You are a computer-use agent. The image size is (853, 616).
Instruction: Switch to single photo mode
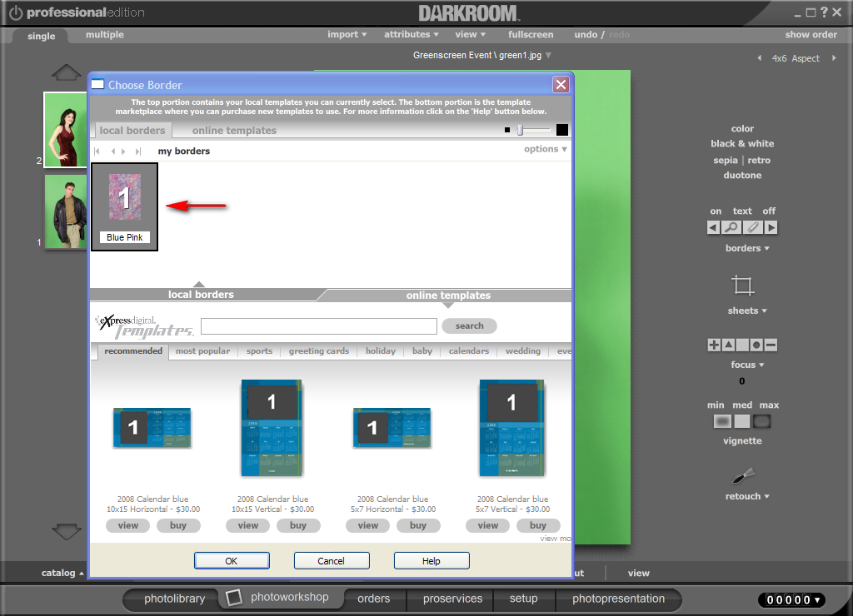tap(42, 36)
